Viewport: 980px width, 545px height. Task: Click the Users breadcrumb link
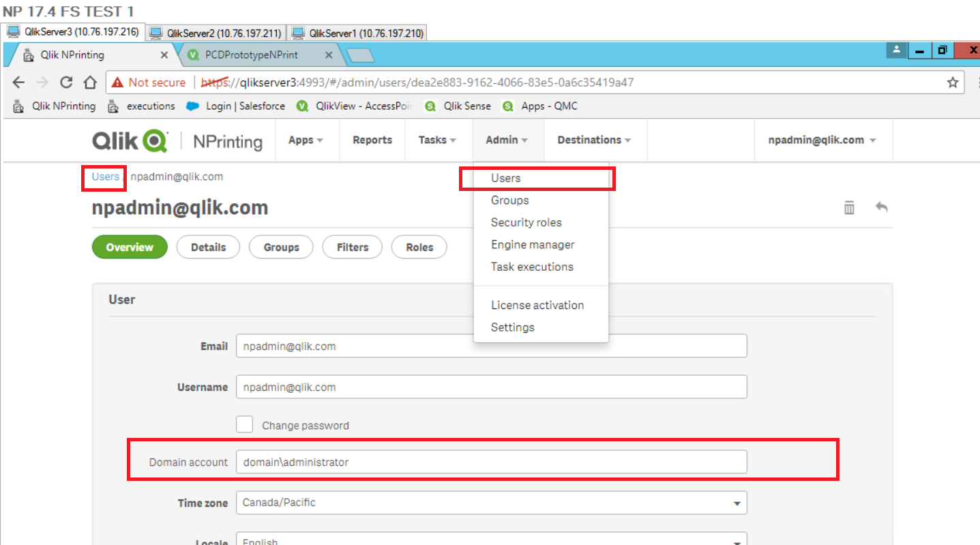[x=106, y=177]
